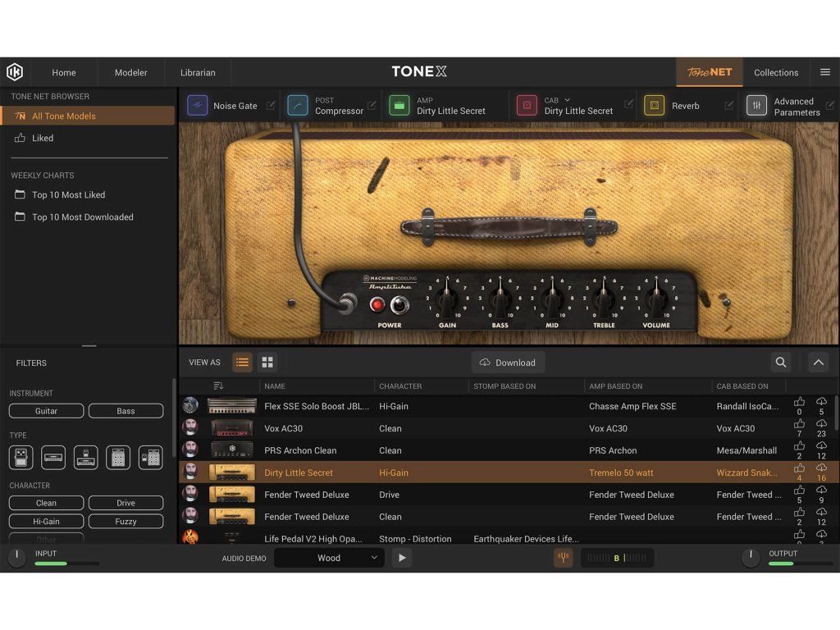The height and width of the screenshot is (630, 840).
Task: Click the search magnifier icon
Action: pos(780,362)
